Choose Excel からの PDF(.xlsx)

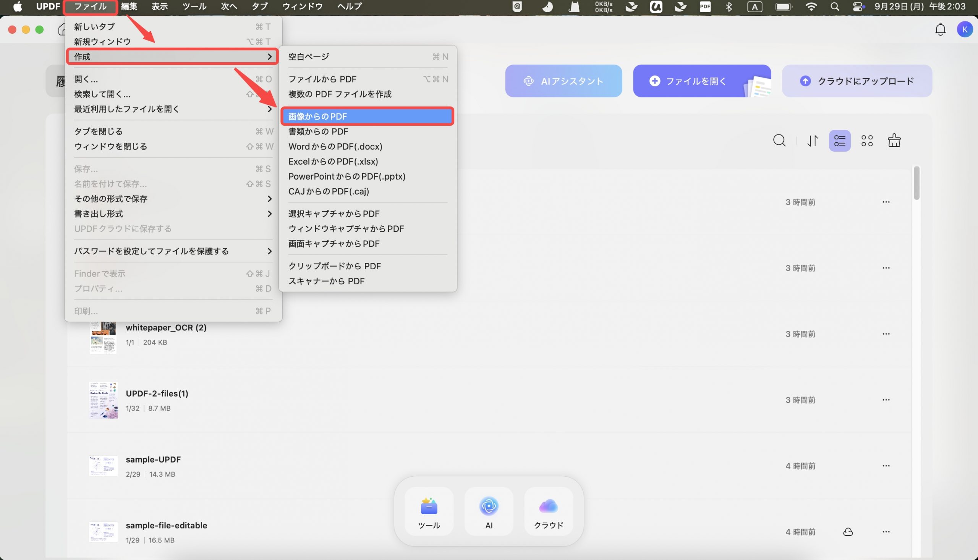367,161
